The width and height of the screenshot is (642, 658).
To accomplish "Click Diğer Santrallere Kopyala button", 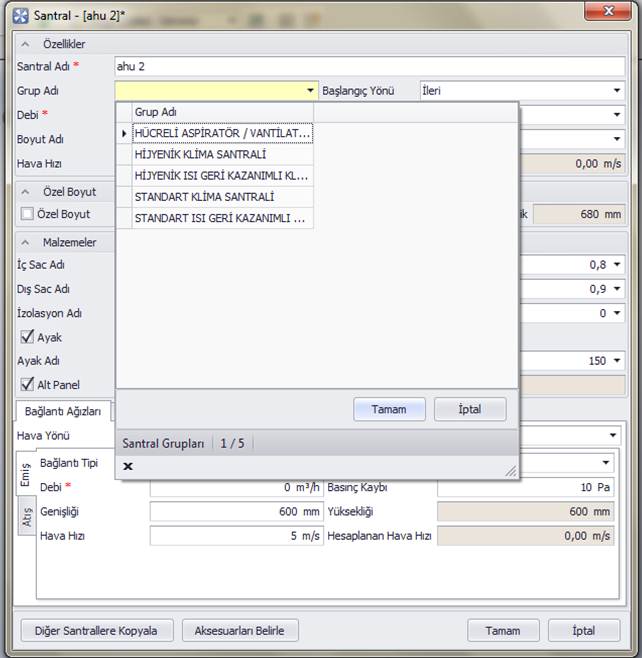I will coord(97,631).
